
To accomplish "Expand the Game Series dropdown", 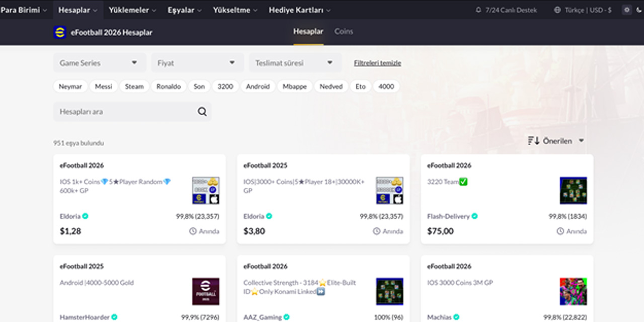I will [100, 63].
